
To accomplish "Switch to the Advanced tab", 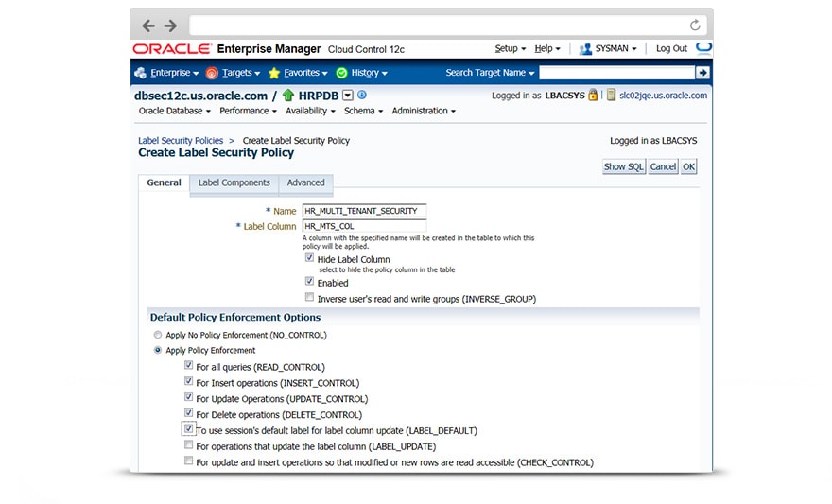I will (305, 182).
